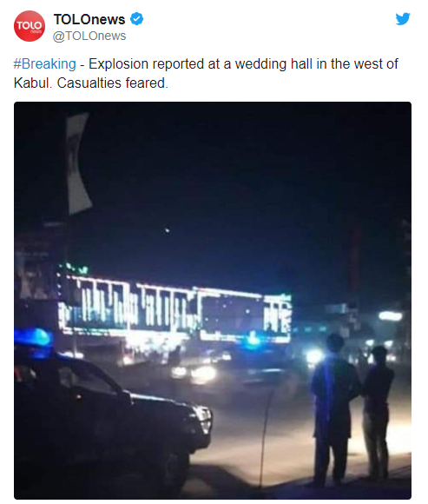This screenshot has height=504, width=428.
Task: Click the white banner flag in photo
Action: [x=78, y=164]
